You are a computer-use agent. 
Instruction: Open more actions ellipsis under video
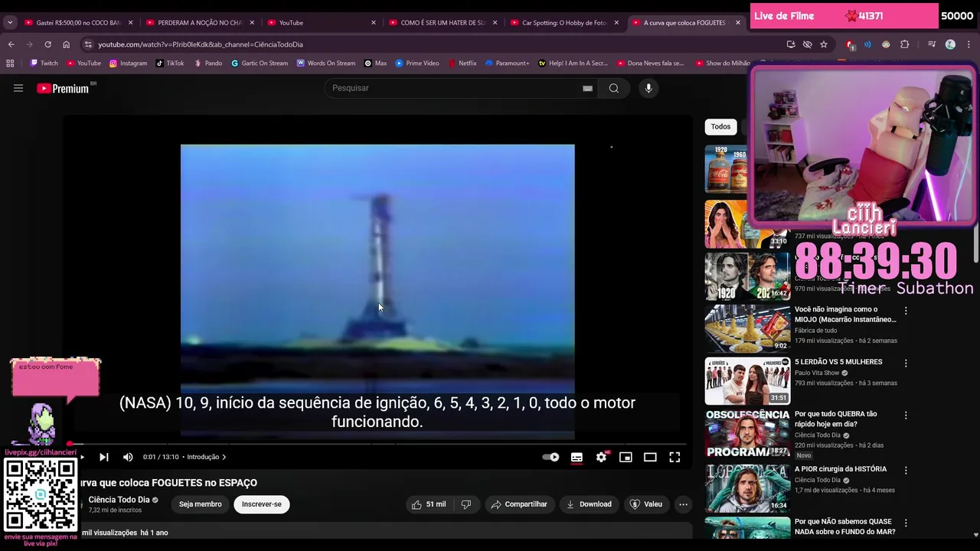[x=683, y=504]
